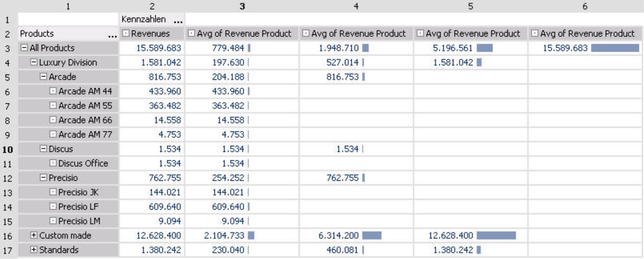Collapse the All Products node
This screenshot has width=644, height=259.
(24, 48)
